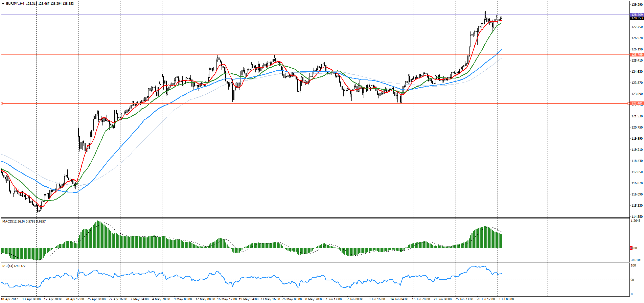Click the 1.2645 label on MACD scale
This screenshot has width=644, height=303.
click(636, 221)
